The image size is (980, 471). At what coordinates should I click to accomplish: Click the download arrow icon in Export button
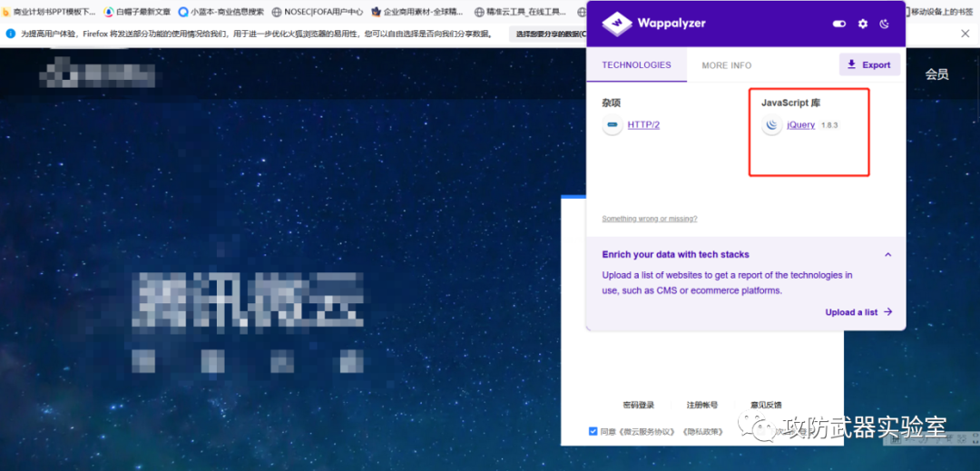pos(851,64)
